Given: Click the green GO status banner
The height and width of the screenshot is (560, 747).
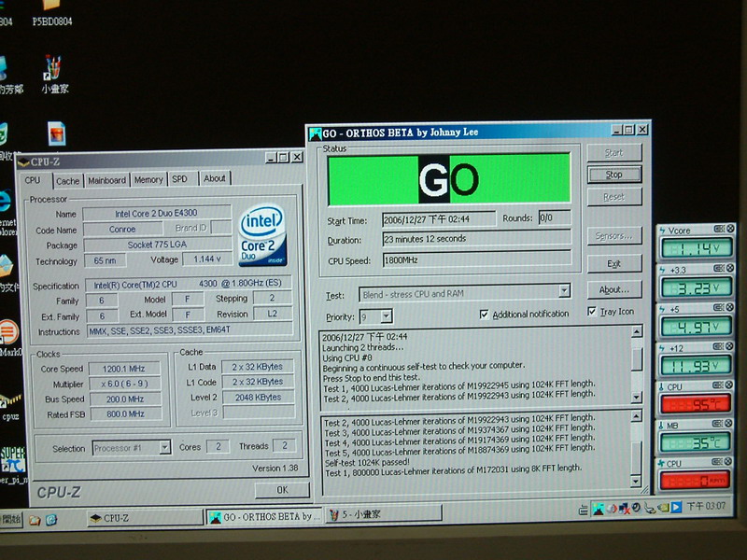Looking at the screenshot, I should [x=449, y=179].
